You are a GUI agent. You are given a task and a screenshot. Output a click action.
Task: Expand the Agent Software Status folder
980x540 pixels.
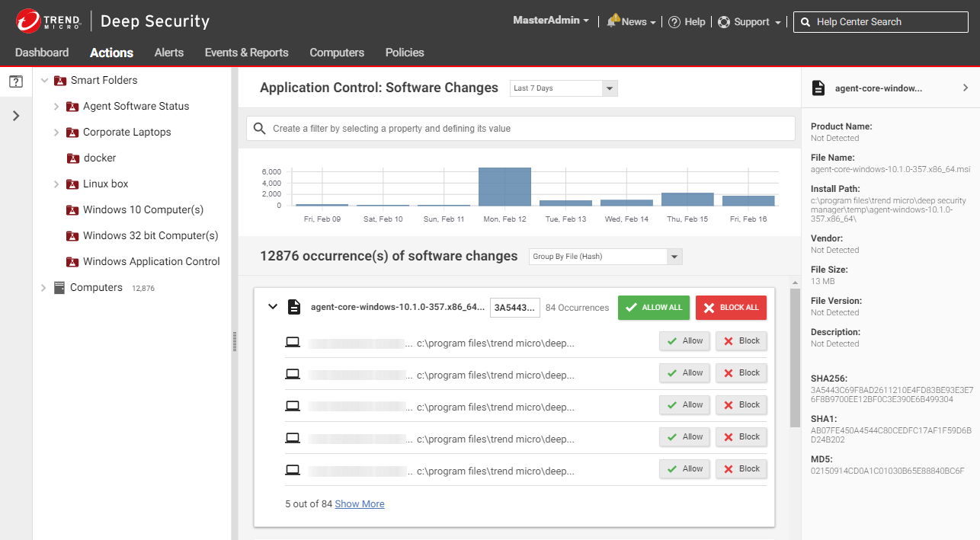coord(56,107)
